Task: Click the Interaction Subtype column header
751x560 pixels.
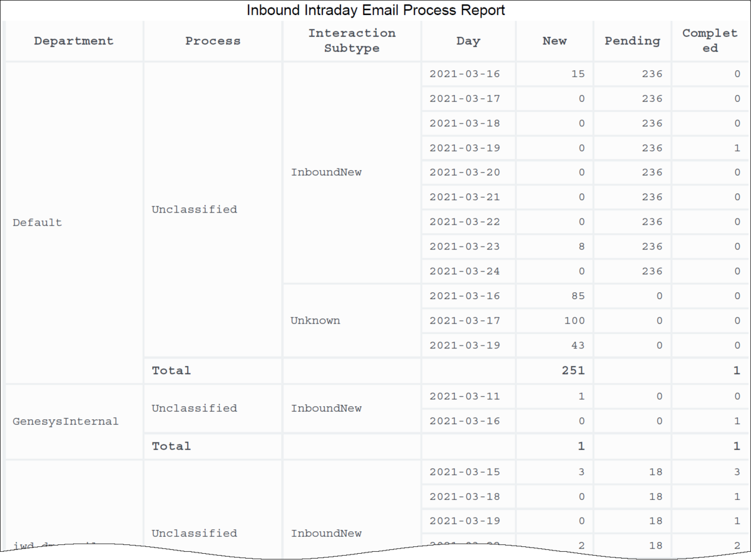Action: point(352,41)
